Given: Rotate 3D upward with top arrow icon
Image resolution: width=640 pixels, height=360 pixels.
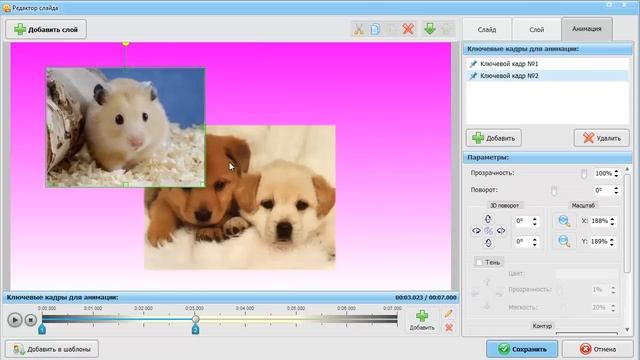Looking at the screenshot, I should point(488,219).
